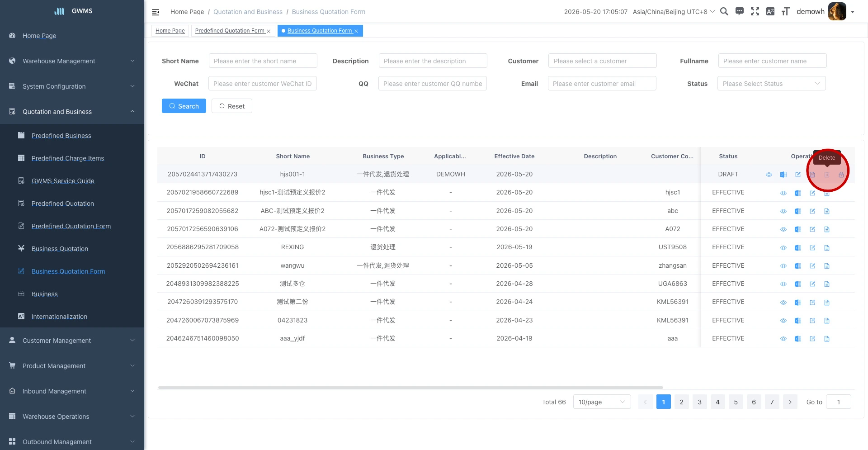Edit the ABC-测试预定义报价2 row
The height and width of the screenshot is (450, 868).
point(812,211)
